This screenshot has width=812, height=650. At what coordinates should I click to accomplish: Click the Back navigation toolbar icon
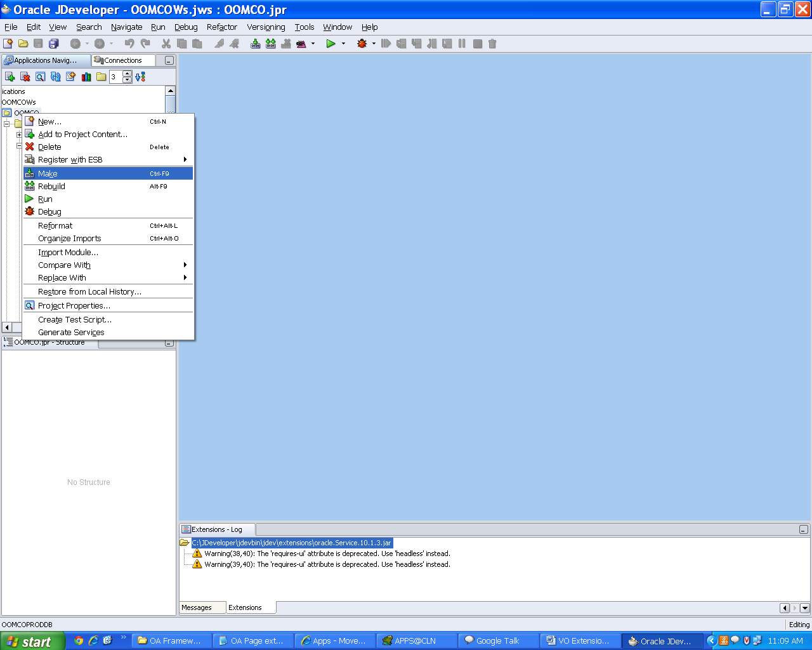(x=75, y=44)
